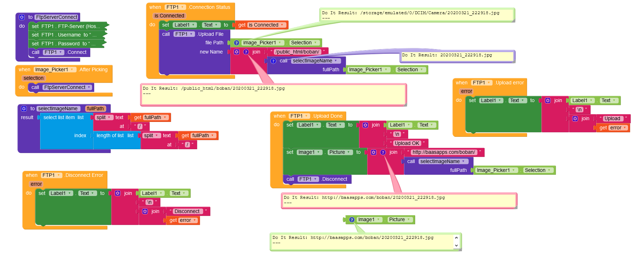Edit the "Upload OK" text string
The width and height of the screenshot is (644, 258).
coord(407,144)
